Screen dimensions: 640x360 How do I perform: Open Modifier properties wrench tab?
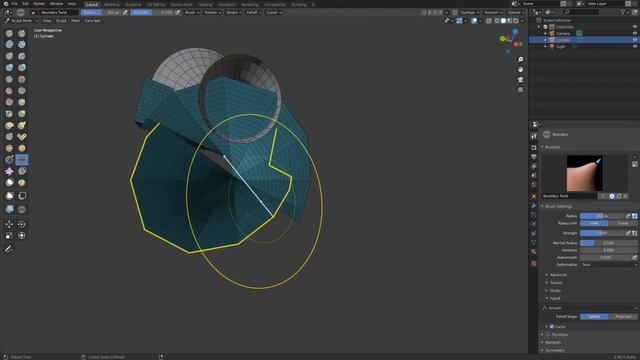[534, 205]
